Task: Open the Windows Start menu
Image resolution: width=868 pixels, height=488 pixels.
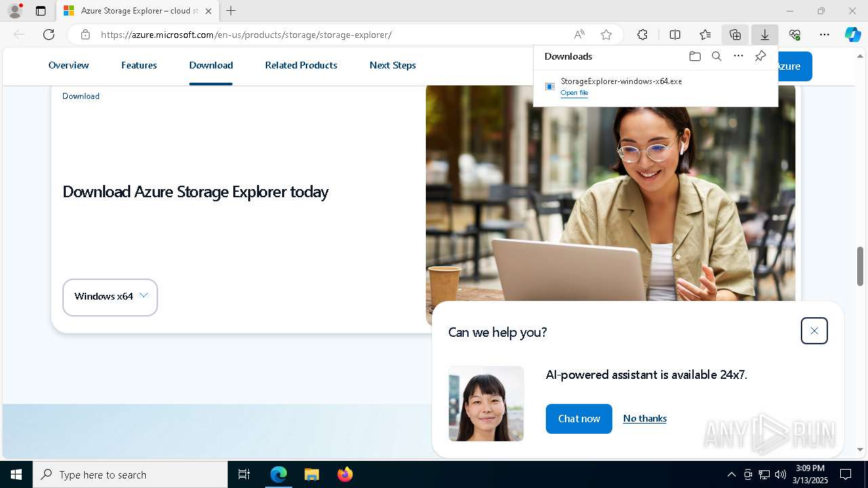Action: click(x=16, y=474)
